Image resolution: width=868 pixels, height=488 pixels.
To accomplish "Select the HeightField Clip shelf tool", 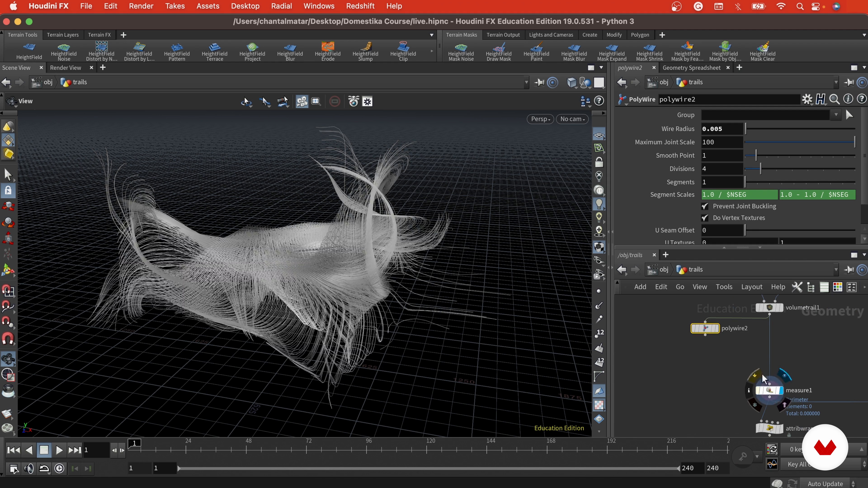I will point(403,51).
